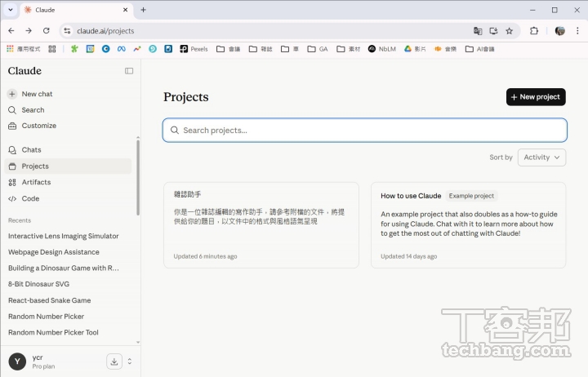Viewport: 588px width, 377px height.
Task: Bookmark this page with the star icon
Action: tap(510, 31)
